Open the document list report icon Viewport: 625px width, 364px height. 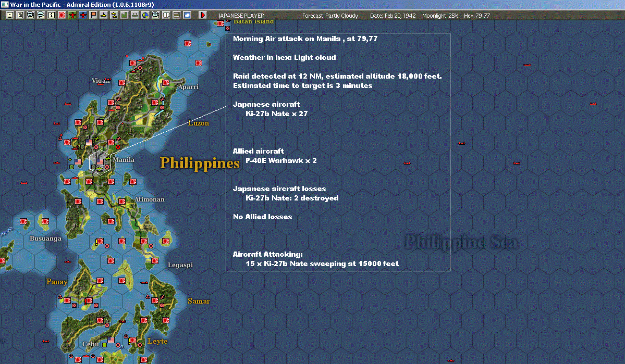pyautogui.click(x=20, y=15)
